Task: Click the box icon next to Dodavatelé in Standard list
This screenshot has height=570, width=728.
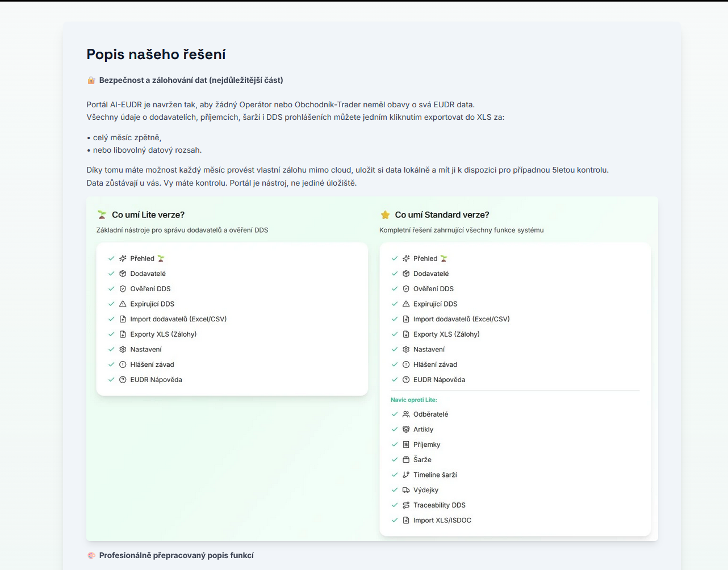Action: click(406, 274)
